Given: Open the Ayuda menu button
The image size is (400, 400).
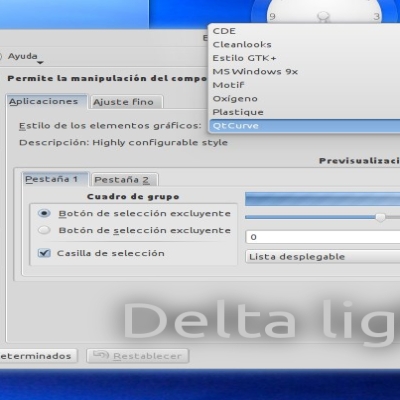Looking at the screenshot, I should click(22, 56).
